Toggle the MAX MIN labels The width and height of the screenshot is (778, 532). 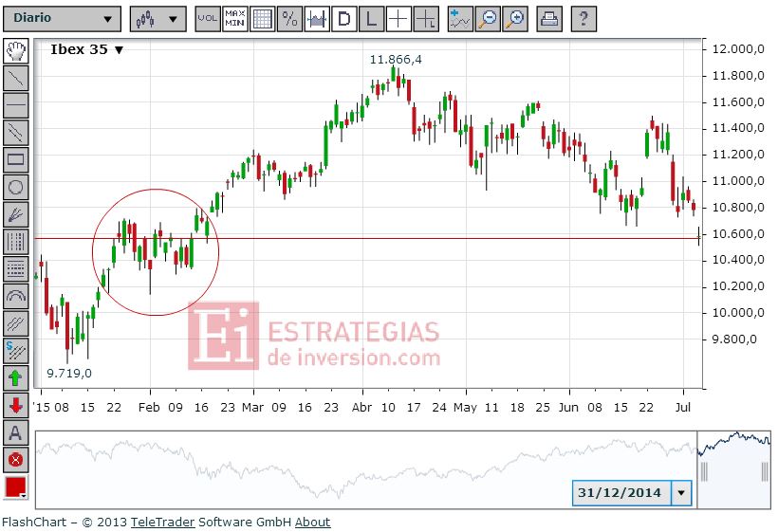click(235, 19)
